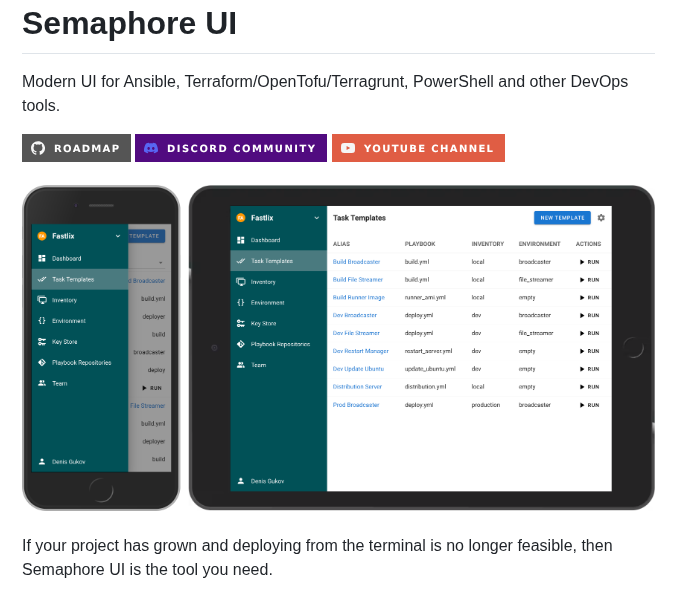674x590 pixels.
Task: Click the ALIAS column header
Action: point(341,244)
